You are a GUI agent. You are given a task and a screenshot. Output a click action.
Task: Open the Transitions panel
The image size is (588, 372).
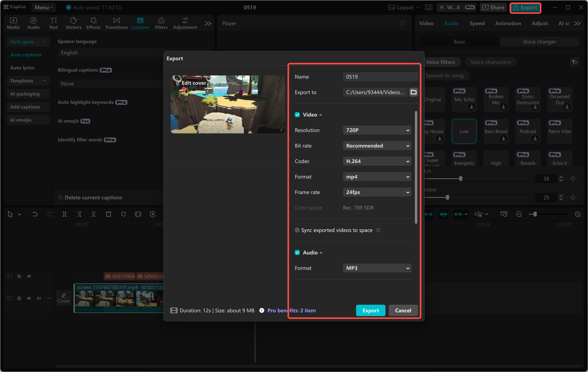(x=116, y=23)
